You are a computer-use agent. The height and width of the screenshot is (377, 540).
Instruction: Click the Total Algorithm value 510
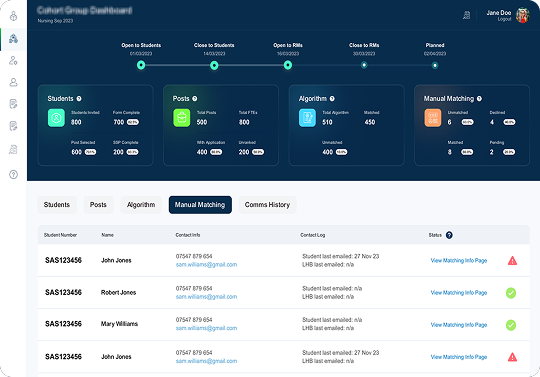pos(328,122)
